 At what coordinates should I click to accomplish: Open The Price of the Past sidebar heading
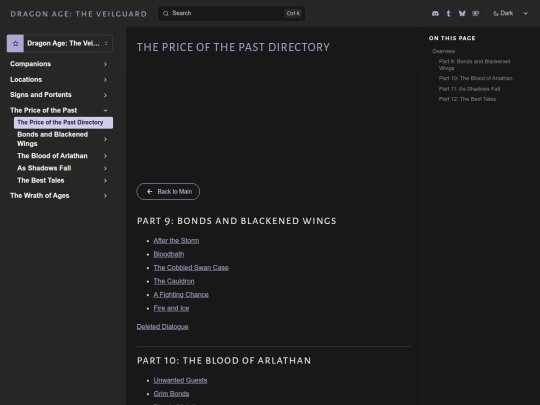[44, 110]
